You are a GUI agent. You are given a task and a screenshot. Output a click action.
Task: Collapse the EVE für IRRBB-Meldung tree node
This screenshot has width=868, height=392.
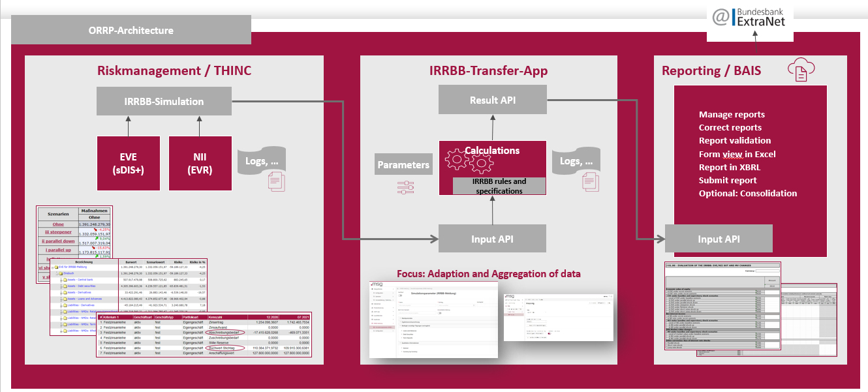click(x=52, y=267)
